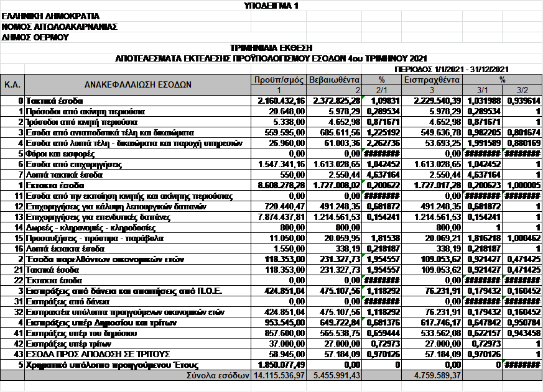Click the Κ.Α. column header

click(x=12, y=84)
